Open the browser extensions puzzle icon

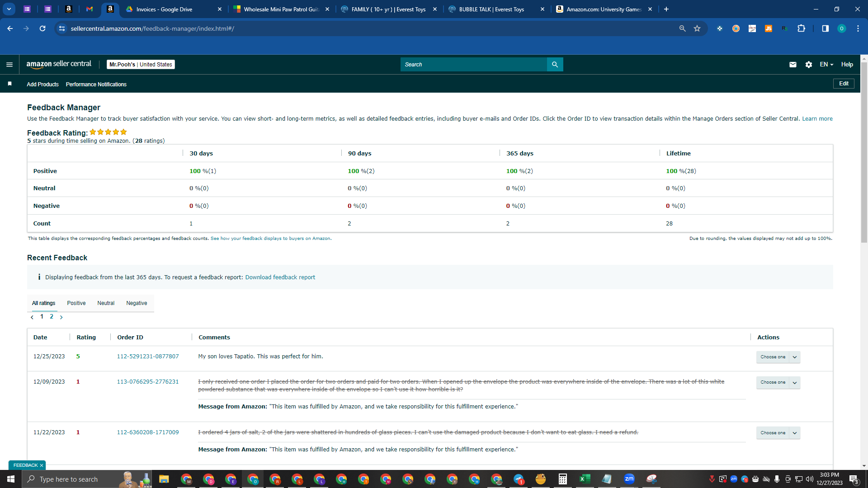801,28
